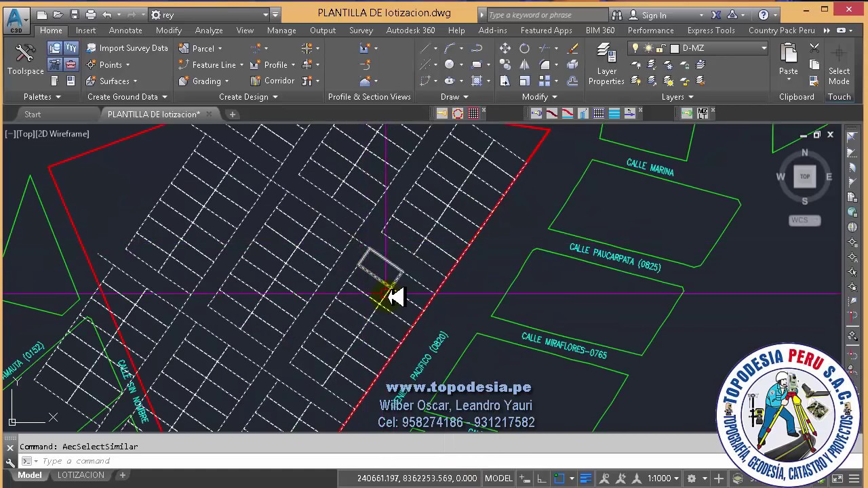The image size is (868, 488).
Task: Click the layer color swatch beside D-MZ
Action: click(x=675, y=48)
